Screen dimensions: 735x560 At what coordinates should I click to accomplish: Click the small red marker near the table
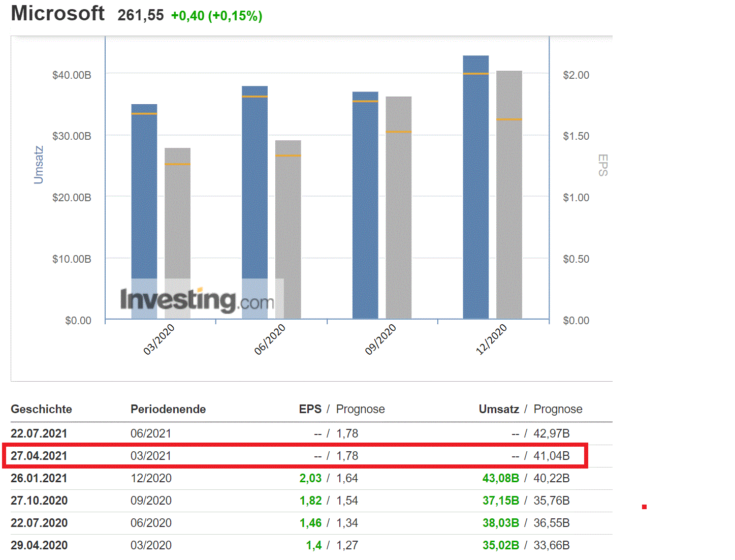pos(644,506)
